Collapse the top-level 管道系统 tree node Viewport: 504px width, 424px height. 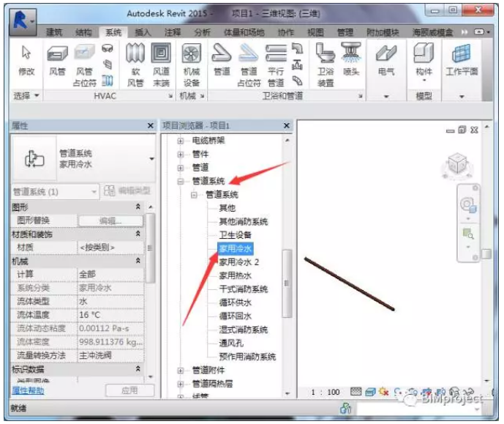tap(181, 182)
